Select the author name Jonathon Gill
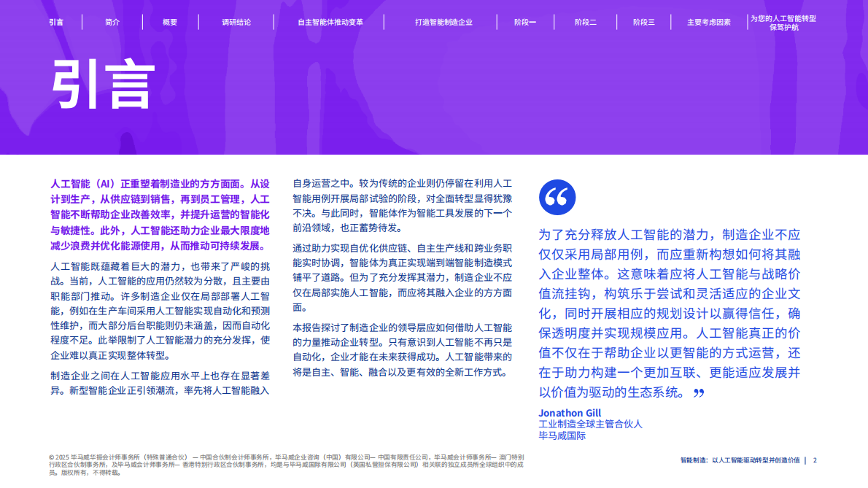 tap(570, 412)
